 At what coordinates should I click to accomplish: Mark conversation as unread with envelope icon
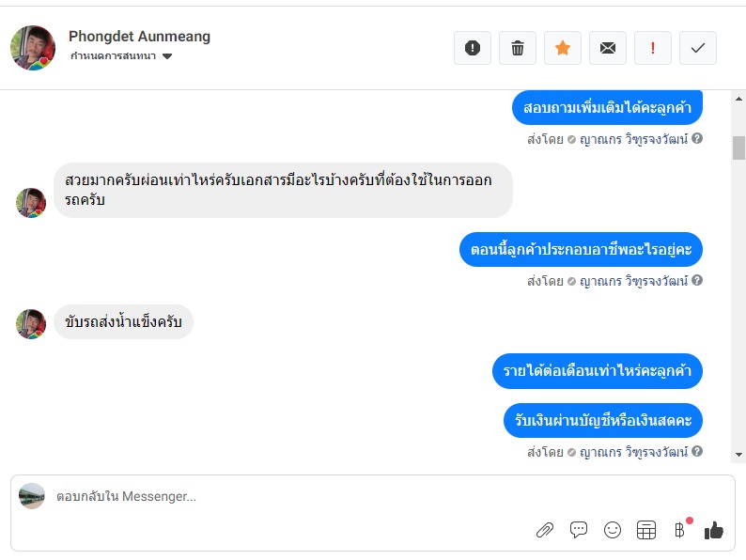coord(608,48)
